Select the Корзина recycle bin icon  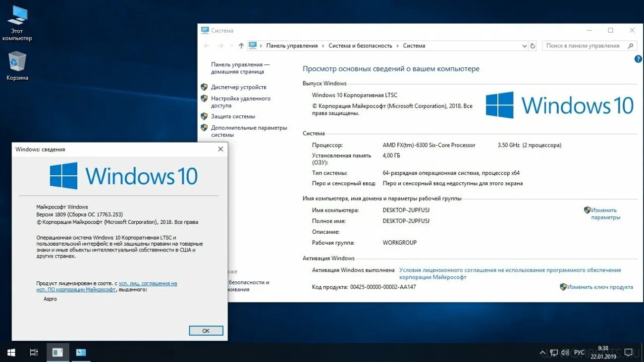click(x=17, y=66)
